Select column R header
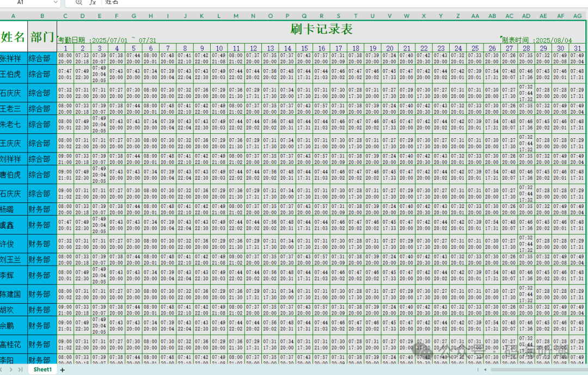 tap(321, 16)
